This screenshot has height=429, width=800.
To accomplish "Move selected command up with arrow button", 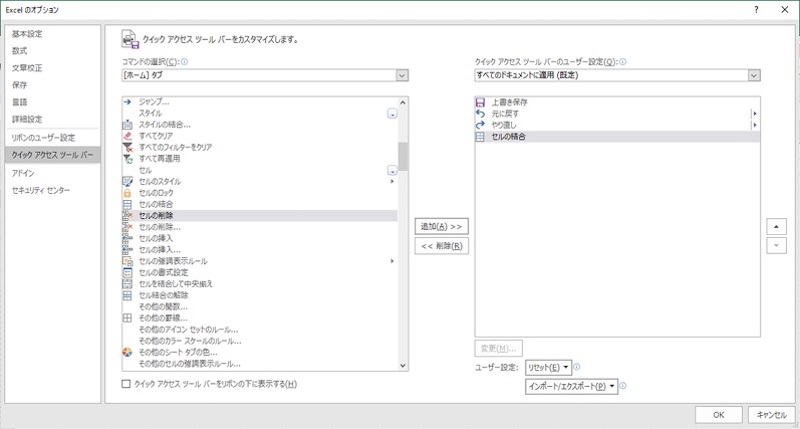I will 776,226.
